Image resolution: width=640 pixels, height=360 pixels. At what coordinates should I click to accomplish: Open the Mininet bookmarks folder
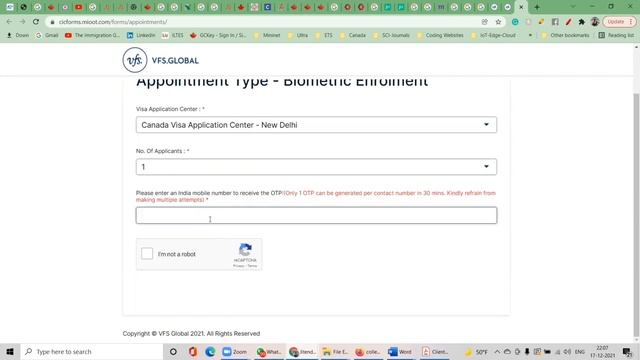267,36
